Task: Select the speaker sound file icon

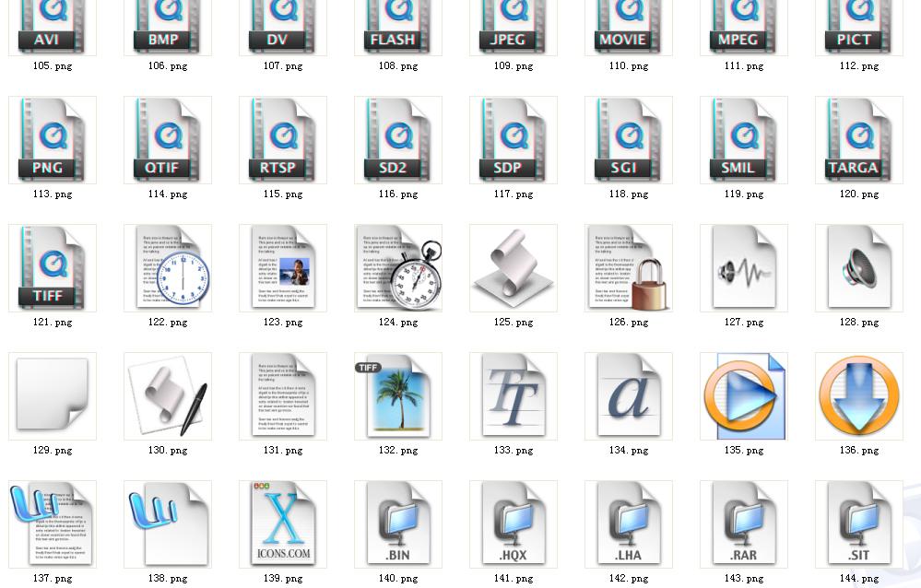Action: point(858,268)
